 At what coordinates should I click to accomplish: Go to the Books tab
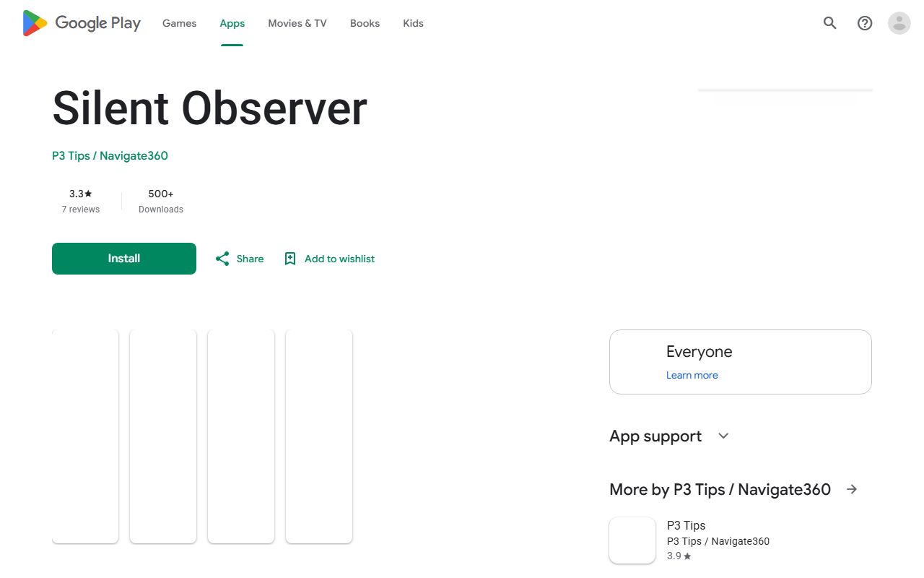[365, 23]
